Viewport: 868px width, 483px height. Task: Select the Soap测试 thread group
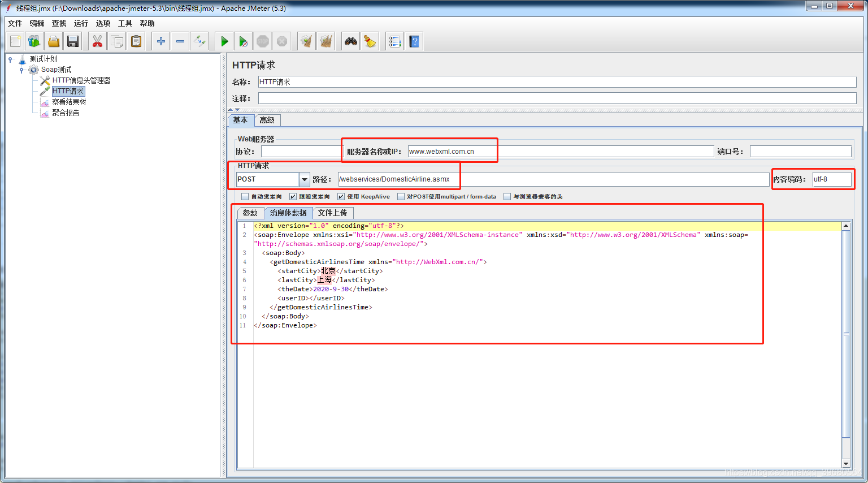56,70
